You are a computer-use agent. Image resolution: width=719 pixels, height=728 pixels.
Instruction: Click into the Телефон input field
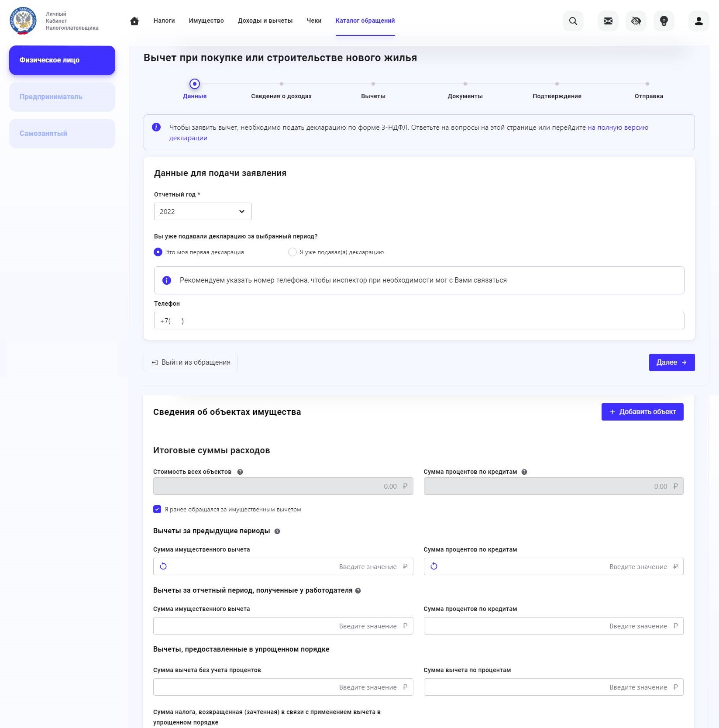pos(419,321)
